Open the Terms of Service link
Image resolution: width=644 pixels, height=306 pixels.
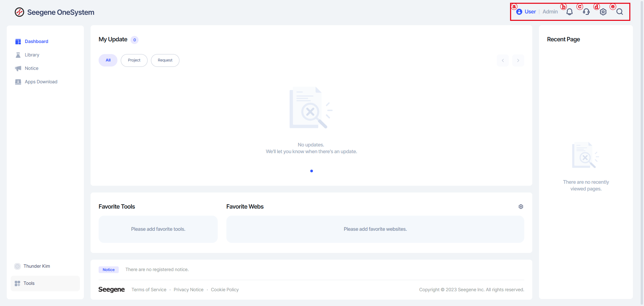(149, 290)
